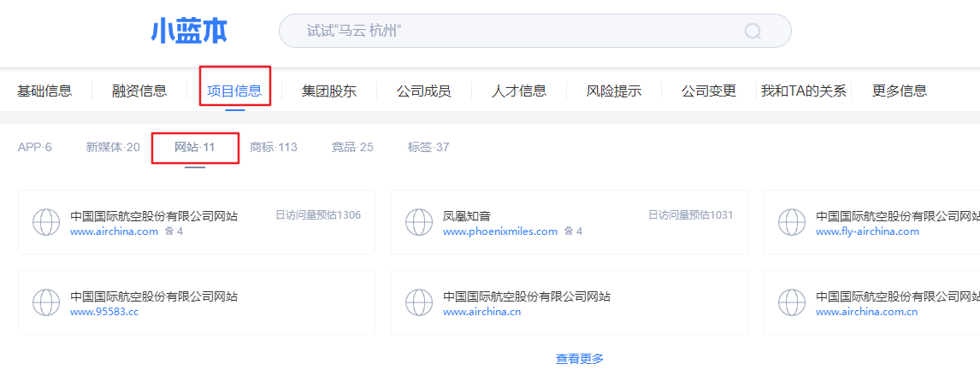Click the search magnifier icon
The height and width of the screenshot is (381, 980).
[753, 32]
